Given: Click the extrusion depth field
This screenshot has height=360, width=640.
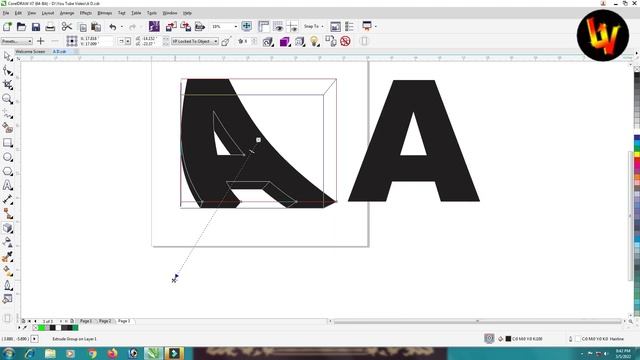Looking at the screenshot, I should [246, 41].
